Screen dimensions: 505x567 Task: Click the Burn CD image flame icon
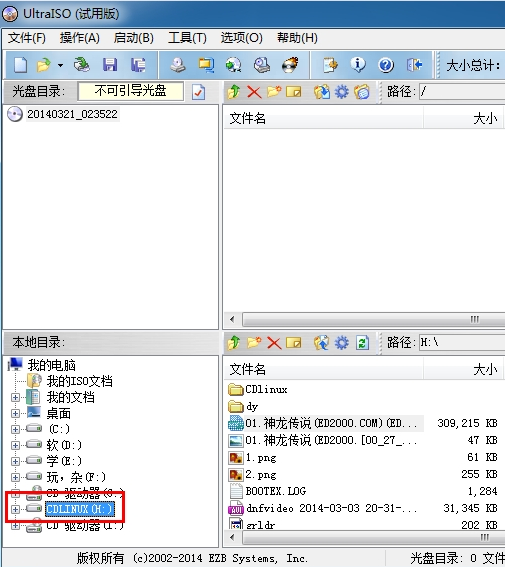tap(290, 65)
